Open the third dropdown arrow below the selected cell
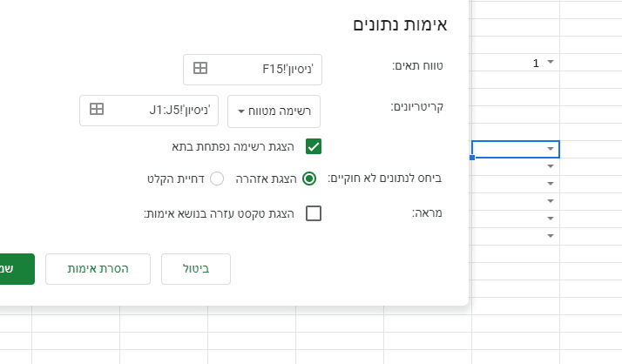Image resolution: width=622 pixels, height=364 pixels. pyautogui.click(x=551, y=201)
